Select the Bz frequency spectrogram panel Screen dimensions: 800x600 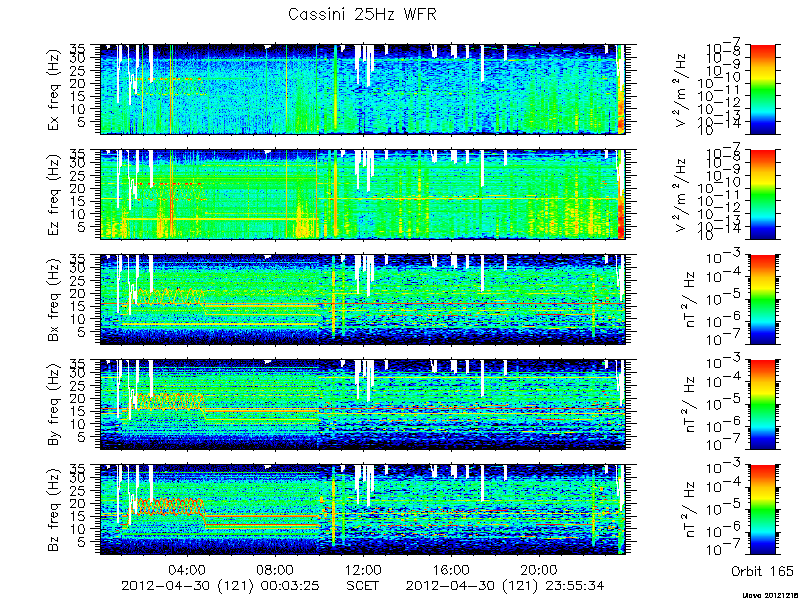click(x=363, y=510)
